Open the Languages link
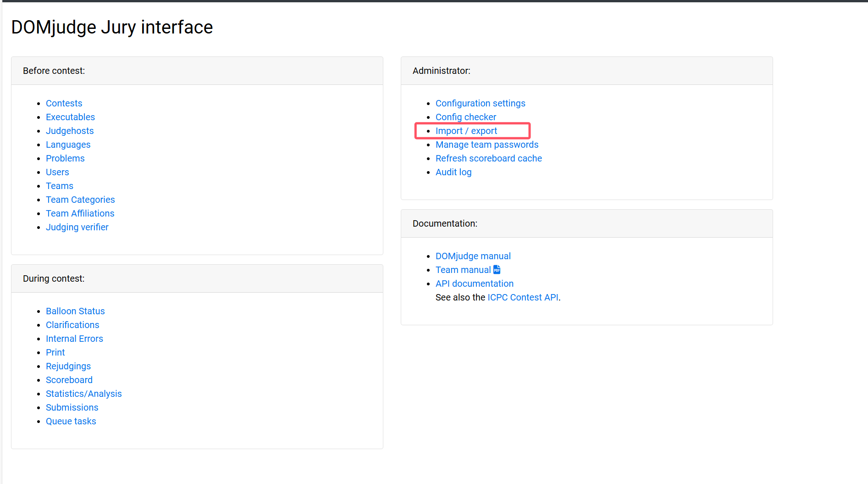This screenshot has height=484, width=868. [x=68, y=145]
